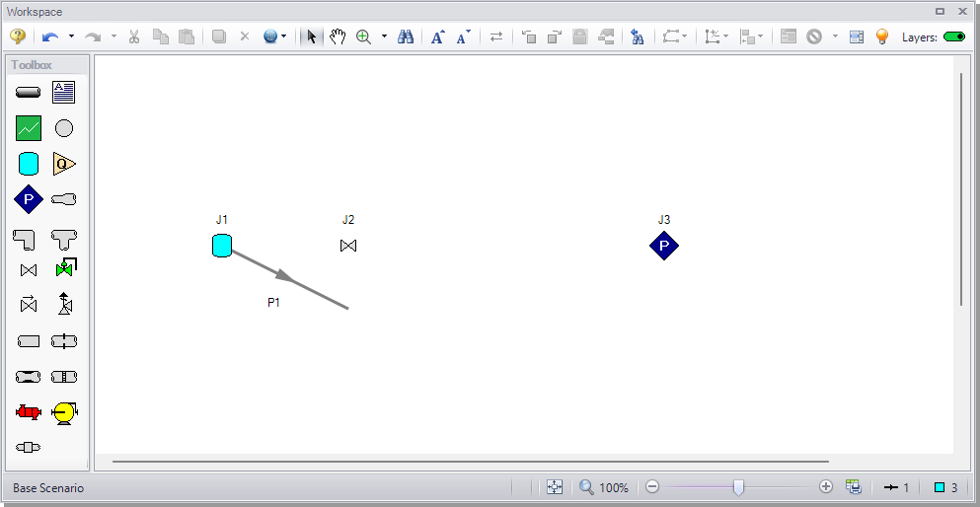This screenshot has height=507, width=980.
Task: Choose the Orifice junction tool
Action: pyautogui.click(x=64, y=341)
